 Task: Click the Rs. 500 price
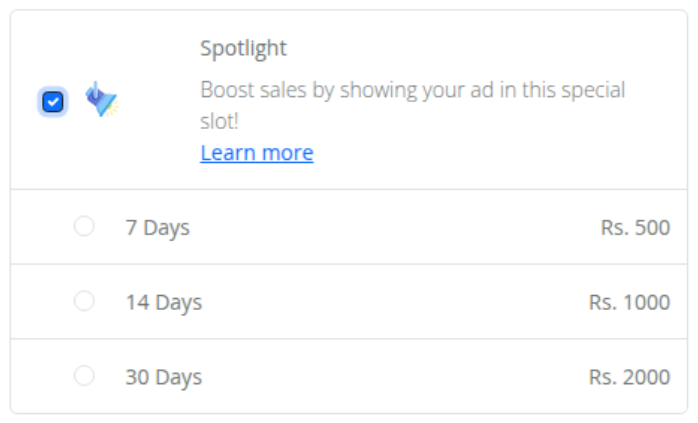(635, 228)
